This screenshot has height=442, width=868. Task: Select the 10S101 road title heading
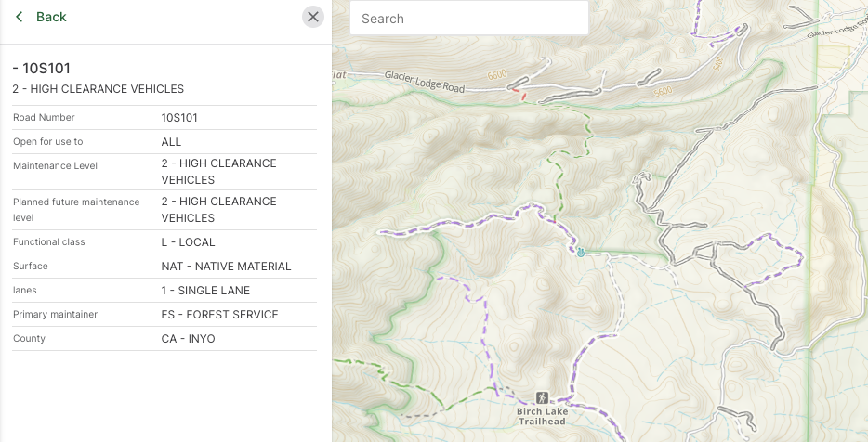42,68
